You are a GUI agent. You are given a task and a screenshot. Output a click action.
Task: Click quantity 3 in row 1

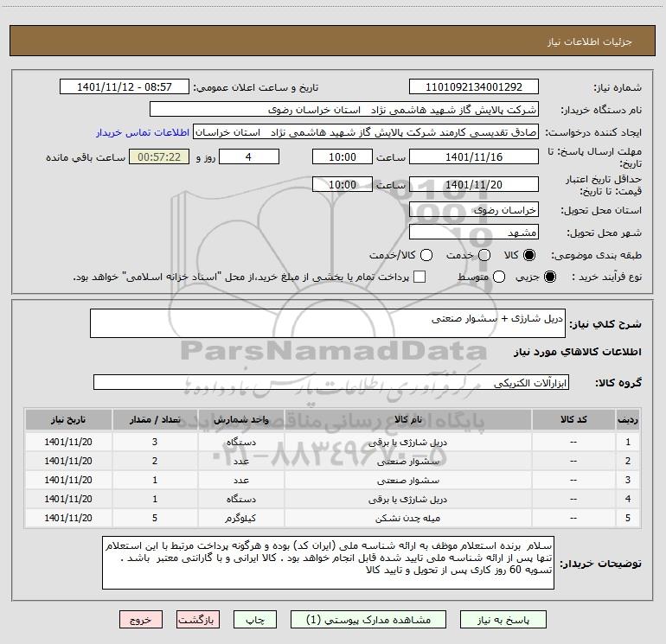155,442
